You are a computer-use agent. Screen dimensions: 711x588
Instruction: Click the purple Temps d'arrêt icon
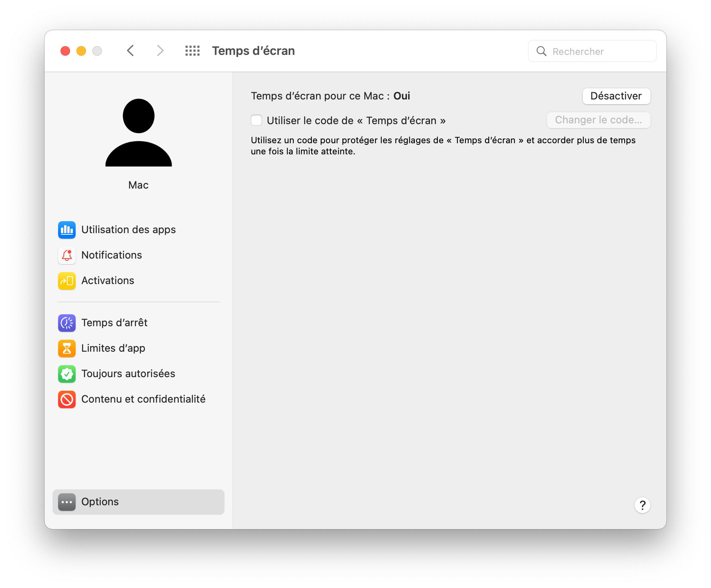67,323
